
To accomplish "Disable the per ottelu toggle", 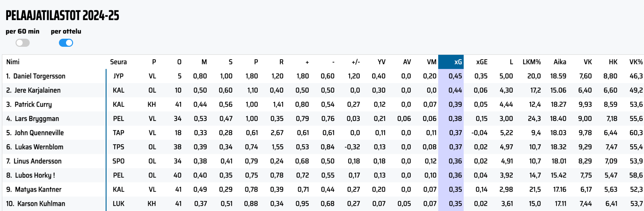I will click(x=66, y=43).
